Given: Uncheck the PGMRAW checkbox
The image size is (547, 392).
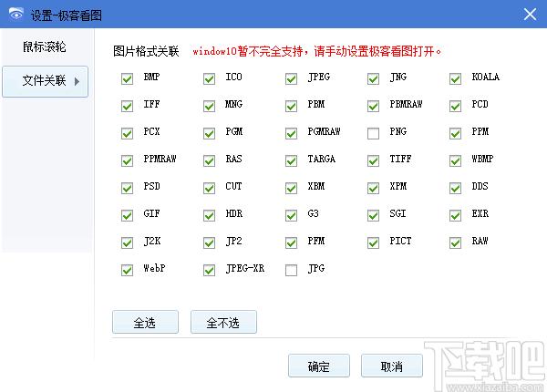Looking at the screenshot, I should click(291, 134).
